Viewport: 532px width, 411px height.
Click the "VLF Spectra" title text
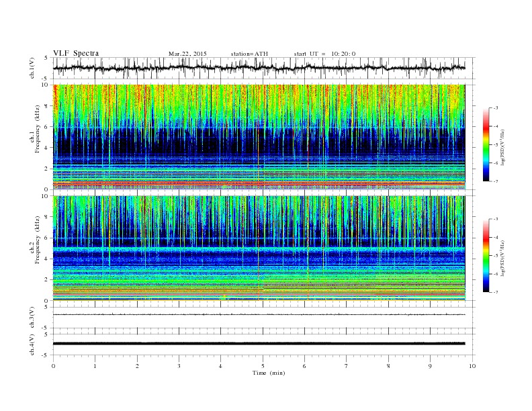pyautogui.click(x=76, y=53)
